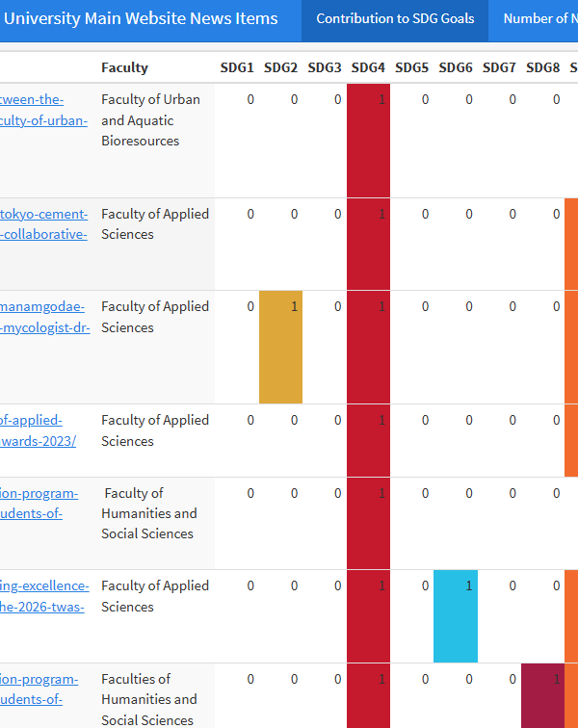Switch to the Number of N... tab
The width and height of the screenshot is (578, 728).
click(x=538, y=19)
